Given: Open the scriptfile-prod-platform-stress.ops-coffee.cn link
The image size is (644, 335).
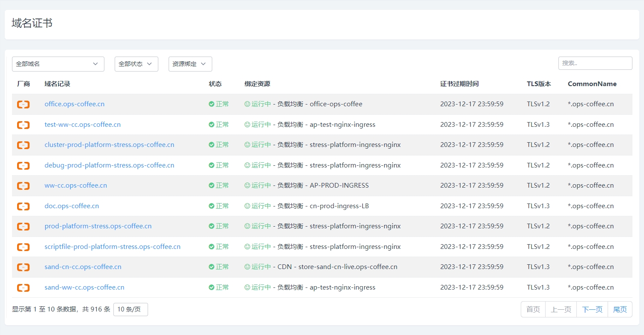Looking at the screenshot, I should point(112,247).
